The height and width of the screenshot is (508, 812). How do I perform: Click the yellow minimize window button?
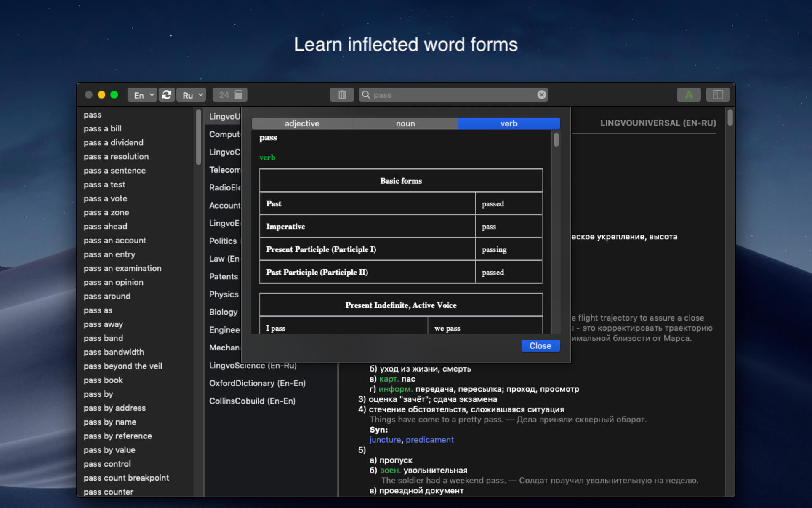[101, 95]
